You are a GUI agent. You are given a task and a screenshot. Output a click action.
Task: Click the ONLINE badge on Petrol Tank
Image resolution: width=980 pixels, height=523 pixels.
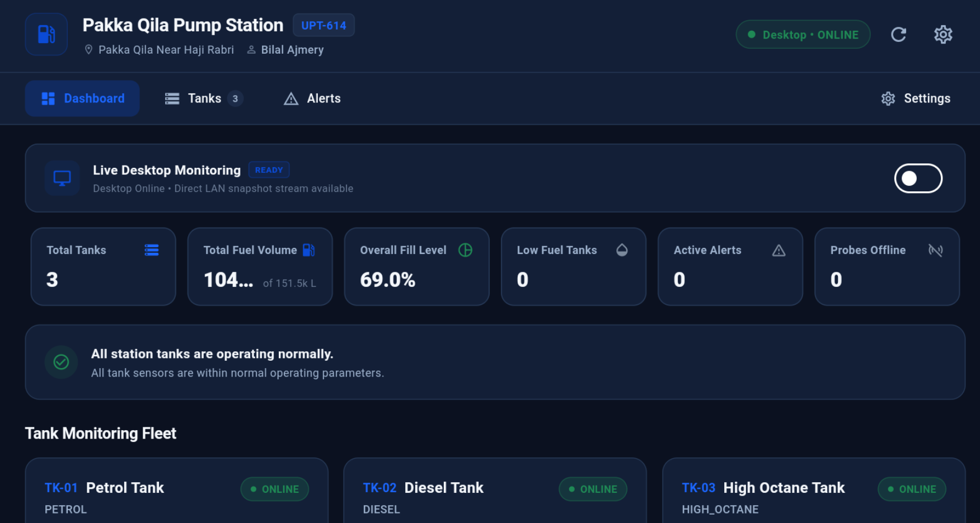pyautogui.click(x=274, y=489)
